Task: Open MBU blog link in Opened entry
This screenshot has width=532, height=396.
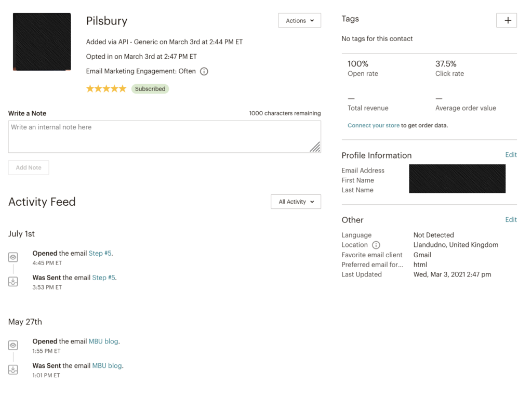Action: pyautogui.click(x=103, y=341)
